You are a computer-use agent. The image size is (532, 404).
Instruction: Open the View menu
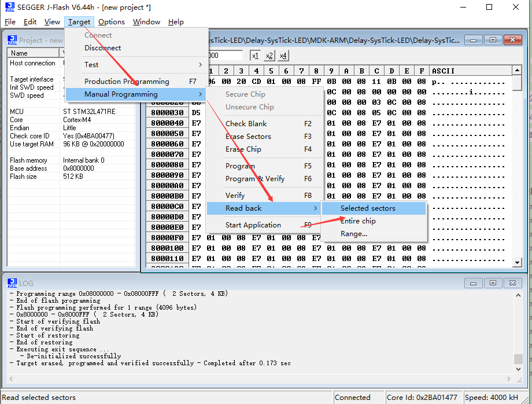coord(52,22)
